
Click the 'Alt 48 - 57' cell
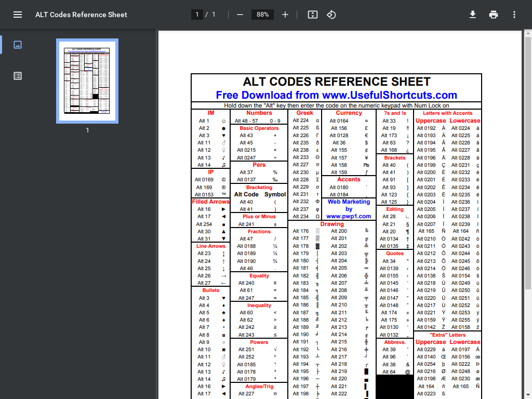point(246,121)
